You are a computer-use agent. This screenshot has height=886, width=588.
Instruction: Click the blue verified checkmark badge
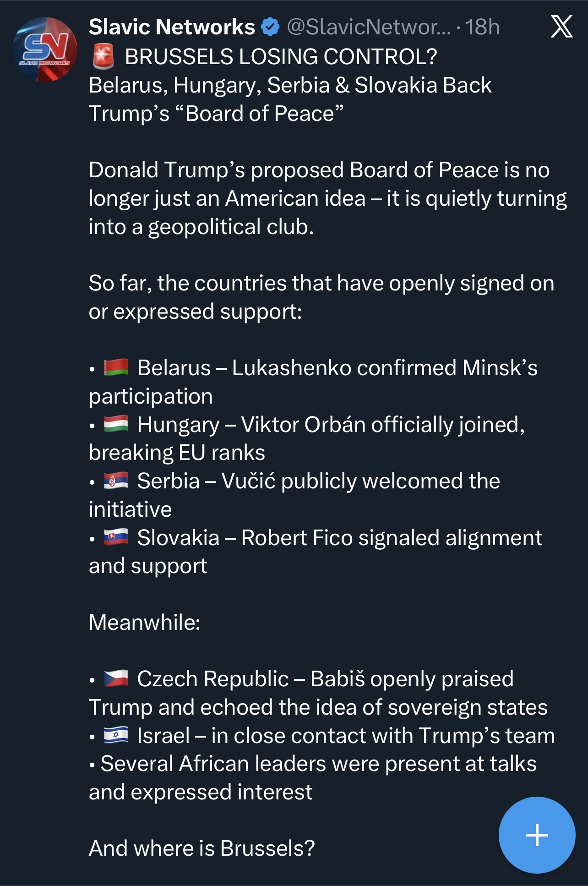[x=270, y=27]
